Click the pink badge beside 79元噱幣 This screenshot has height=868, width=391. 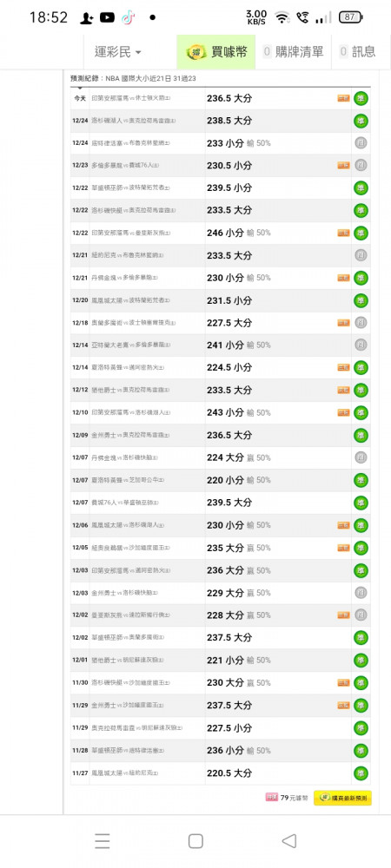tap(271, 798)
